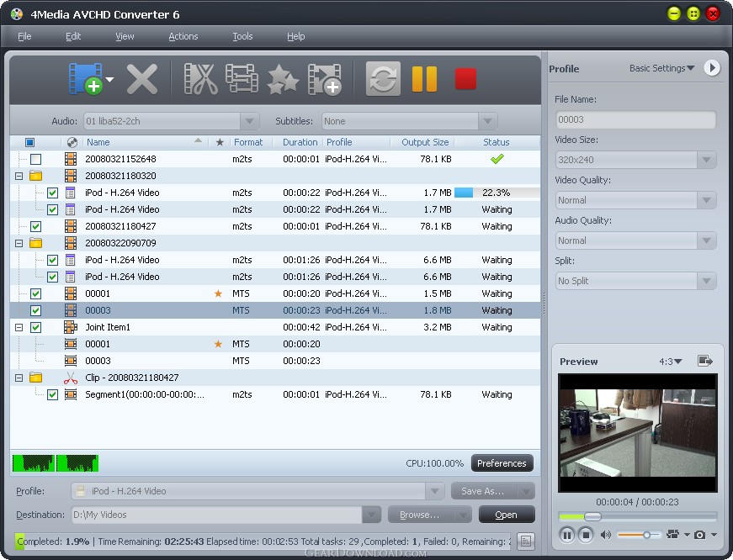Open the Actions menu
The image size is (733, 560).
(183, 36)
